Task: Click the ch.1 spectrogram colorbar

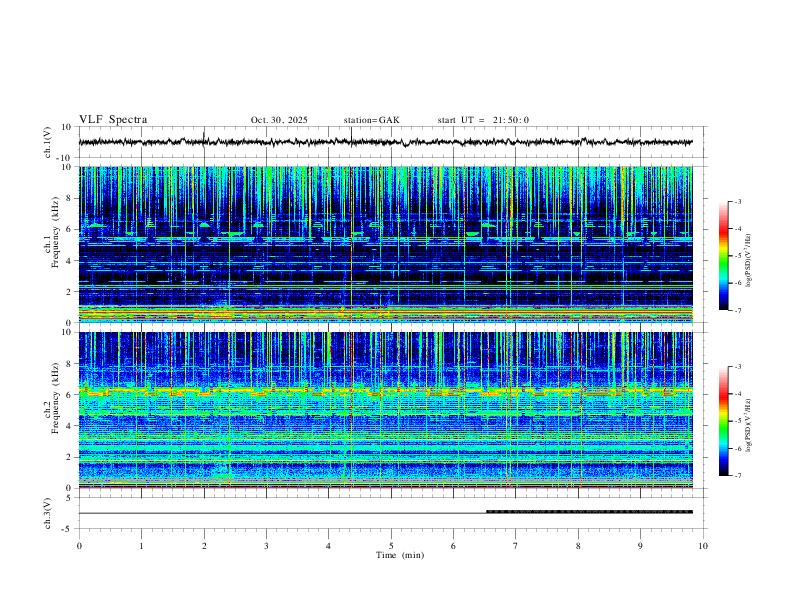Action: (723, 256)
